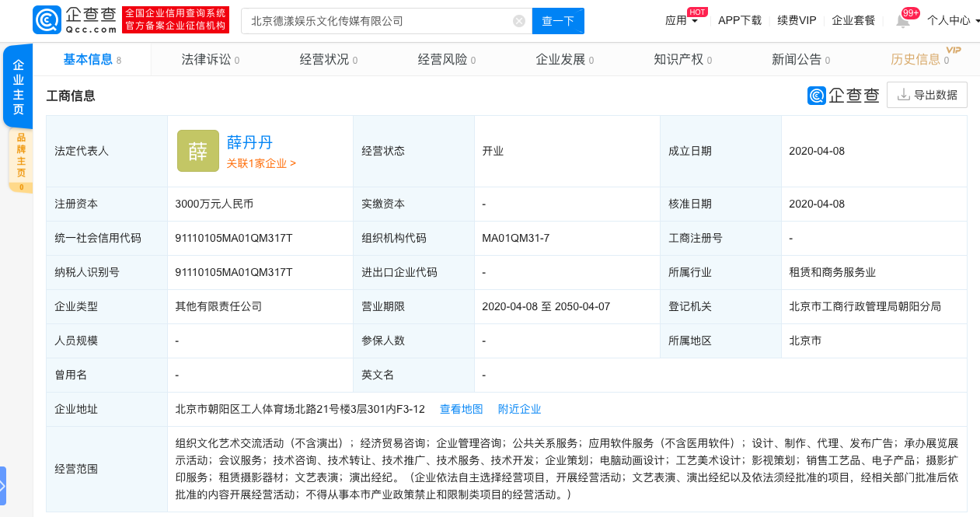This screenshot has height=517, width=980.
Task: Click the 附近企业 link
Action: click(x=519, y=409)
